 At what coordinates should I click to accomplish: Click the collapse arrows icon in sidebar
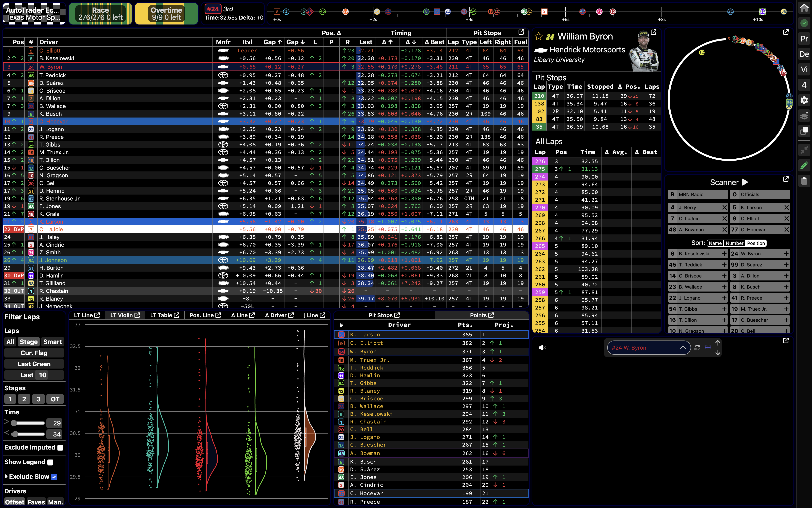pyautogui.click(x=804, y=150)
